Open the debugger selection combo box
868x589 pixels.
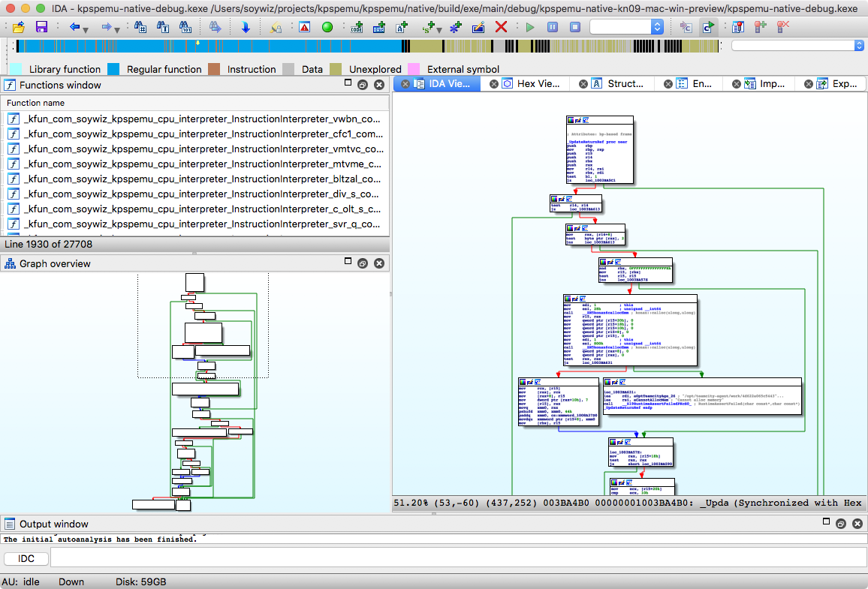[x=627, y=27]
